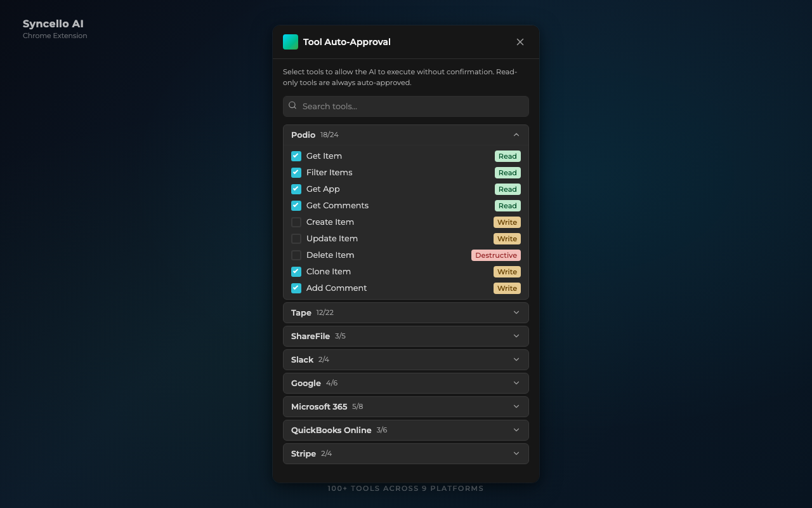The height and width of the screenshot is (508, 812).
Task: Uncheck the Get App checkbox
Action: click(296, 189)
